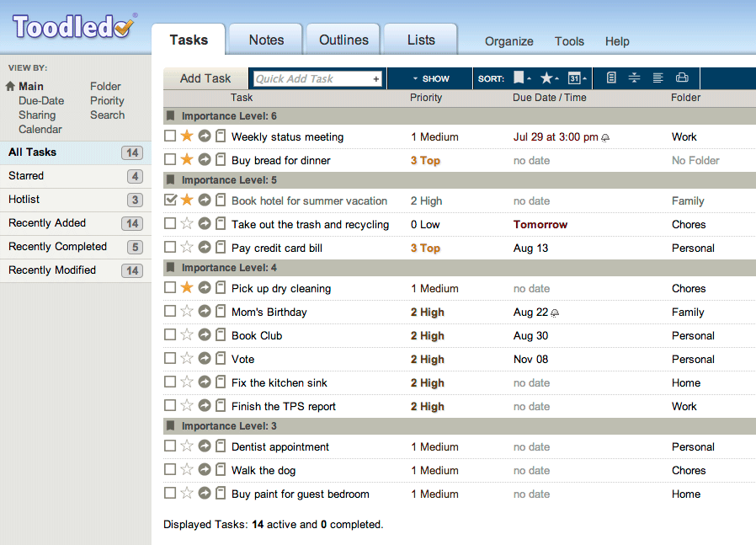Viewport: 756px width, 545px height.
Task: Star the Vote task
Action: (187, 359)
